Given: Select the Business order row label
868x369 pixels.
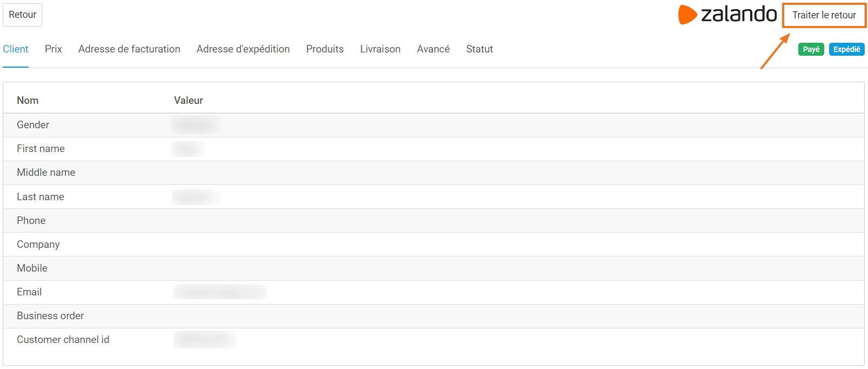Looking at the screenshot, I should [x=50, y=316].
